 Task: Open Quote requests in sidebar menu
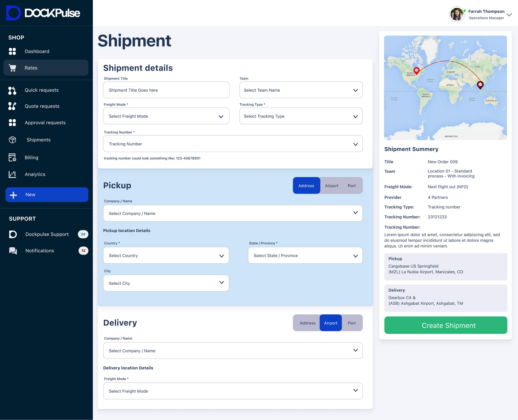point(42,106)
